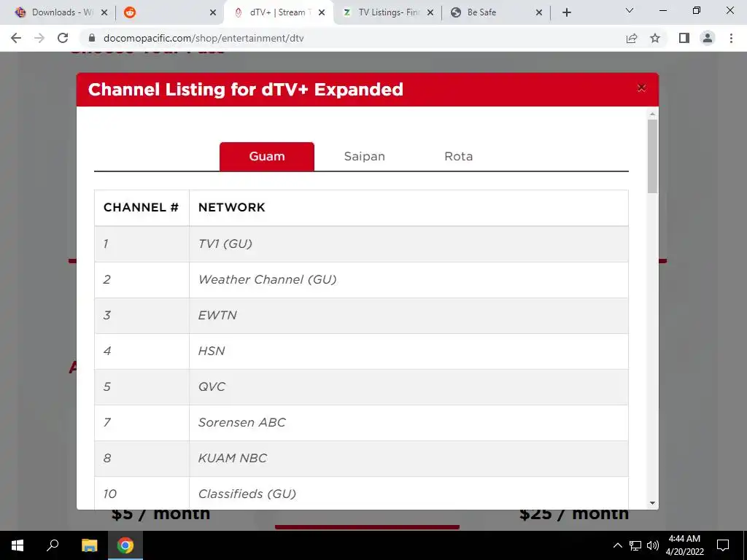Show hidden system tray icons
747x560 pixels.
pyautogui.click(x=617, y=545)
